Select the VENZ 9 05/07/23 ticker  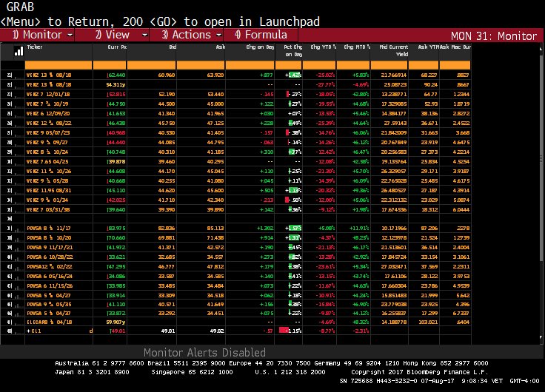click(48, 133)
